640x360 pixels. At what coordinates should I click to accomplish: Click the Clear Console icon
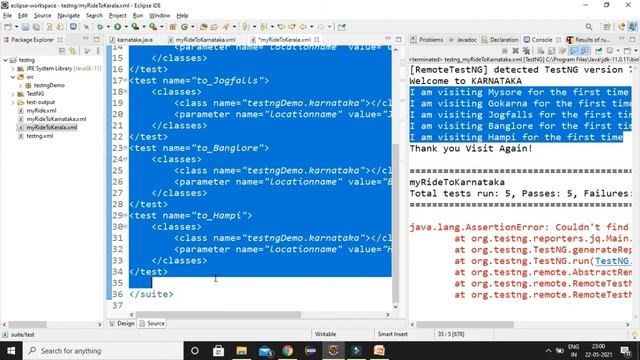[540, 51]
